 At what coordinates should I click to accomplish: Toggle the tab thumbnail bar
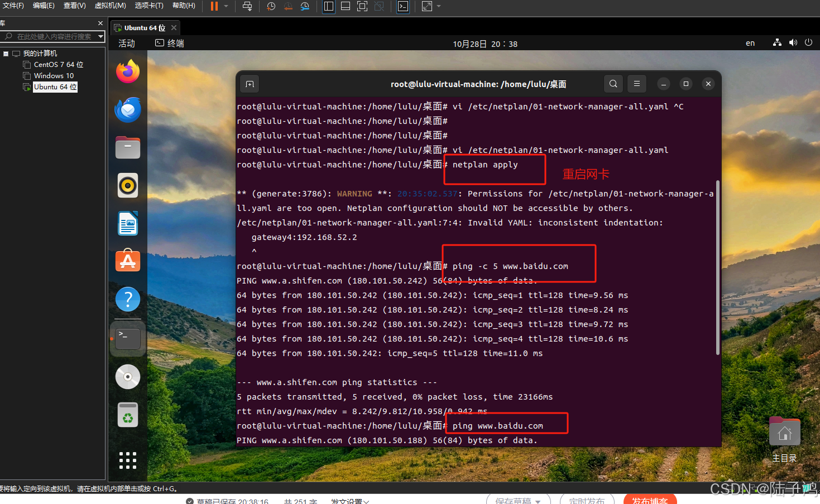pos(346,6)
